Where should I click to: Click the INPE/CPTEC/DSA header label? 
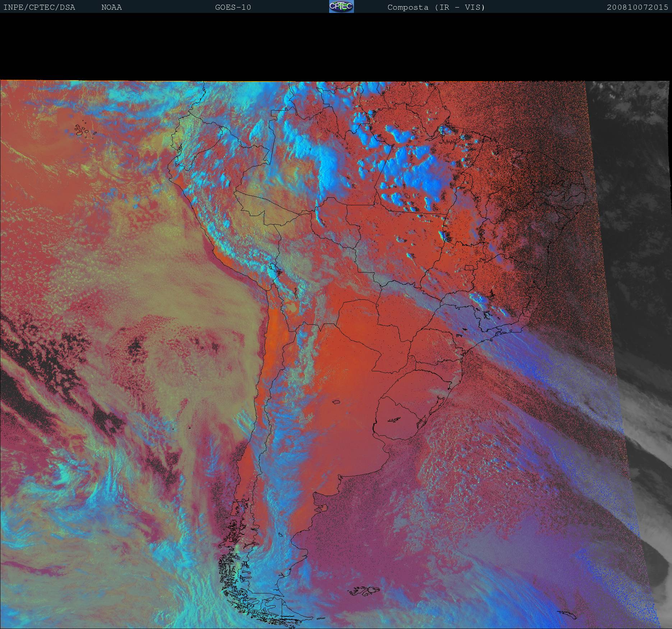pyautogui.click(x=39, y=8)
